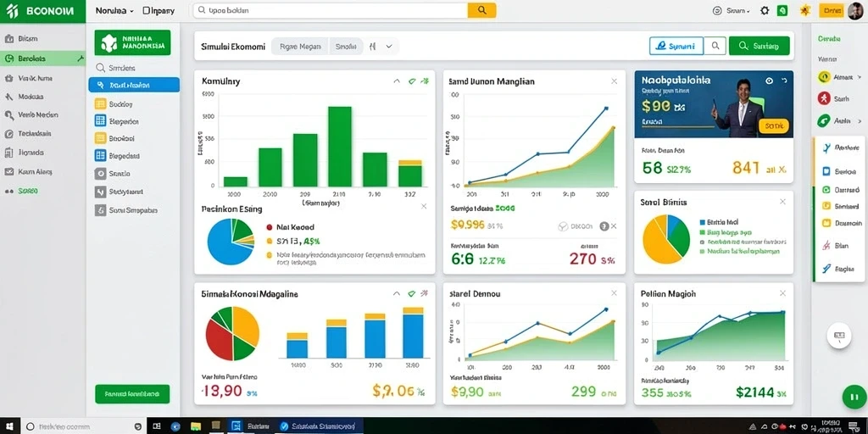
Task: Select the blue highlighted item in the second sidebar
Action: [x=134, y=86]
